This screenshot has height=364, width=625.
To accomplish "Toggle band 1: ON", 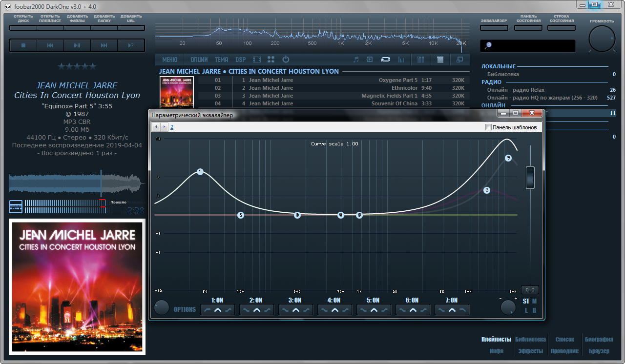I will coord(218,301).
